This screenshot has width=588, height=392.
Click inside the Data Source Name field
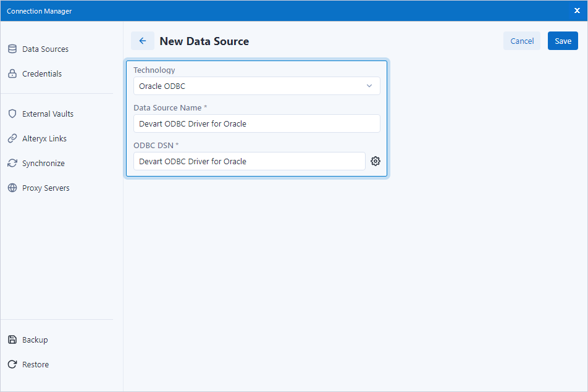256,123
